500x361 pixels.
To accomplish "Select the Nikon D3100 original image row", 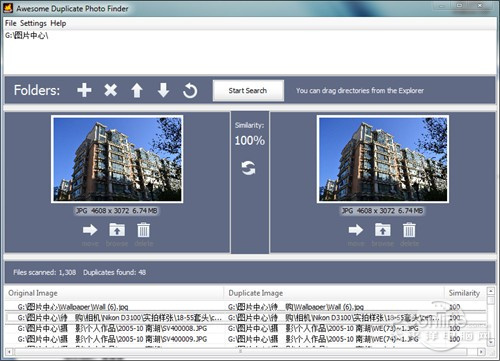I will (120, 318).
